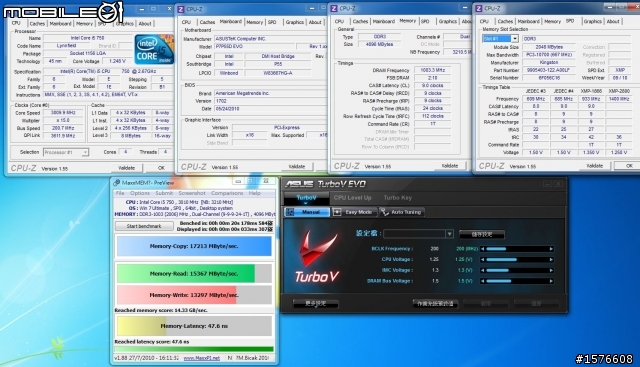Screen dimensions: 640x367
Task: Increase DRAM Bus Voltage with its right arrow
Action: point(551,281)
